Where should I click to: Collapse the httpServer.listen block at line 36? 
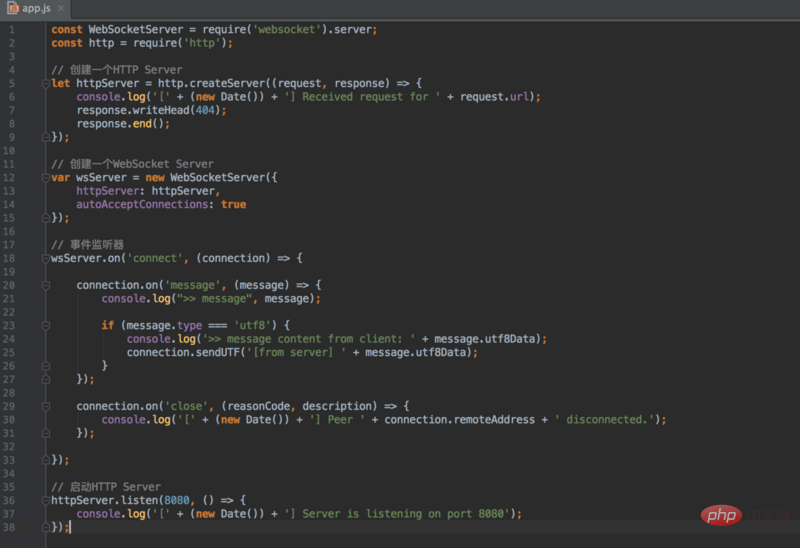[45, 500]
